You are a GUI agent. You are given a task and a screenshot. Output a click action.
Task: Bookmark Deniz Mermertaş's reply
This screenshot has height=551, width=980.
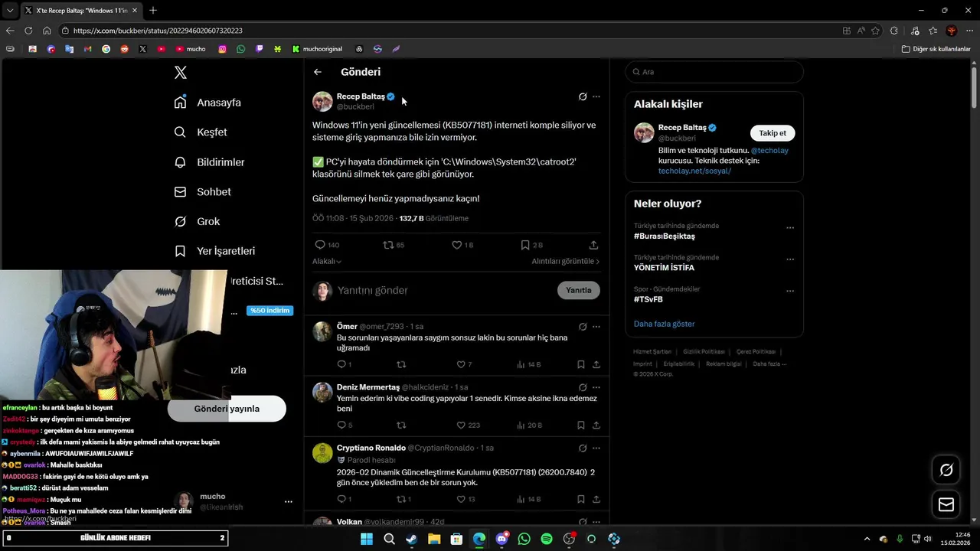[x=581, y=425]
